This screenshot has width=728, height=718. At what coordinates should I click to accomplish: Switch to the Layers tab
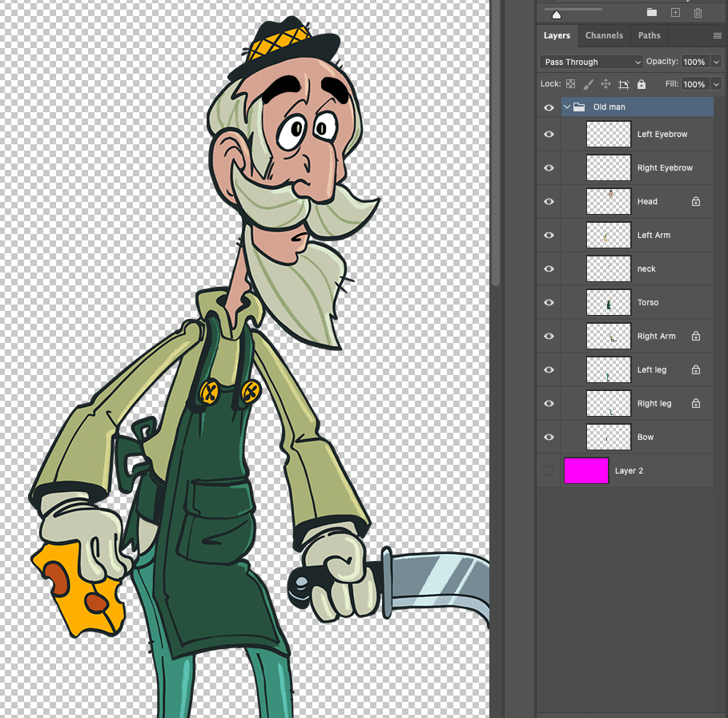click(x=557, y=35)
